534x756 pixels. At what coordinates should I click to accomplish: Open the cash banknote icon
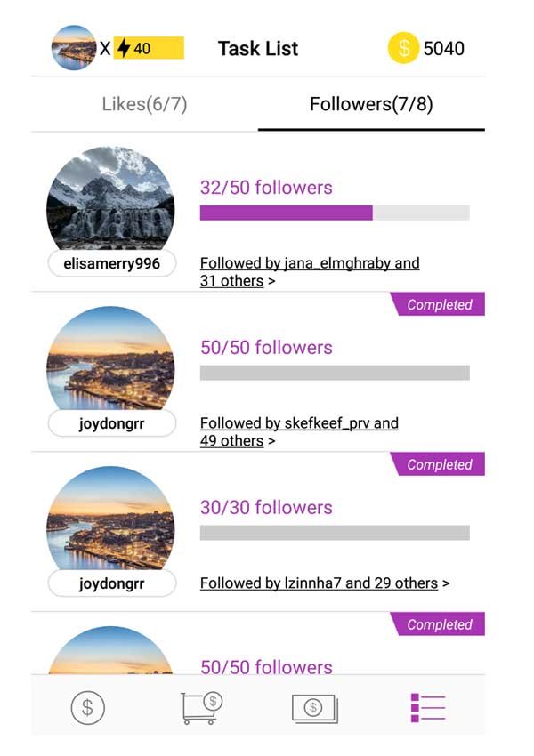(x=314, y=708)
